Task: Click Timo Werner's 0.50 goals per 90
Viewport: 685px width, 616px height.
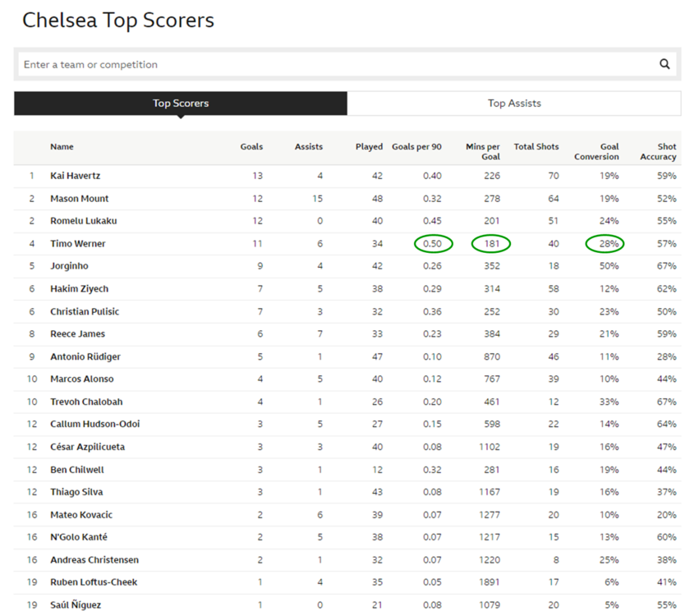Action: pyautogui.click(x=432, y=243)
